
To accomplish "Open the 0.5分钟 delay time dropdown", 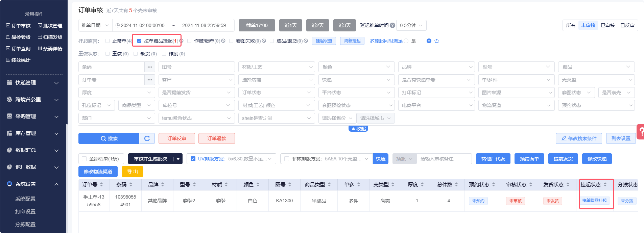I will (411, 25).
